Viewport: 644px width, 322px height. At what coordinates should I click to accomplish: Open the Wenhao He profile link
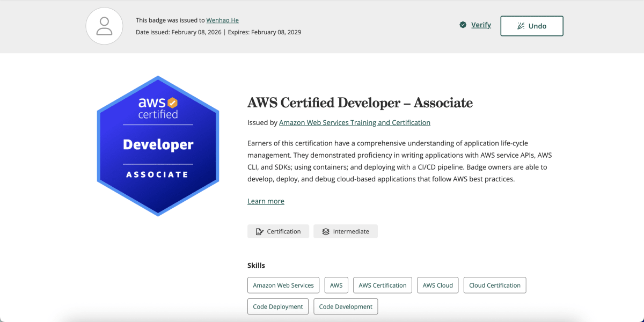point(222,20)
